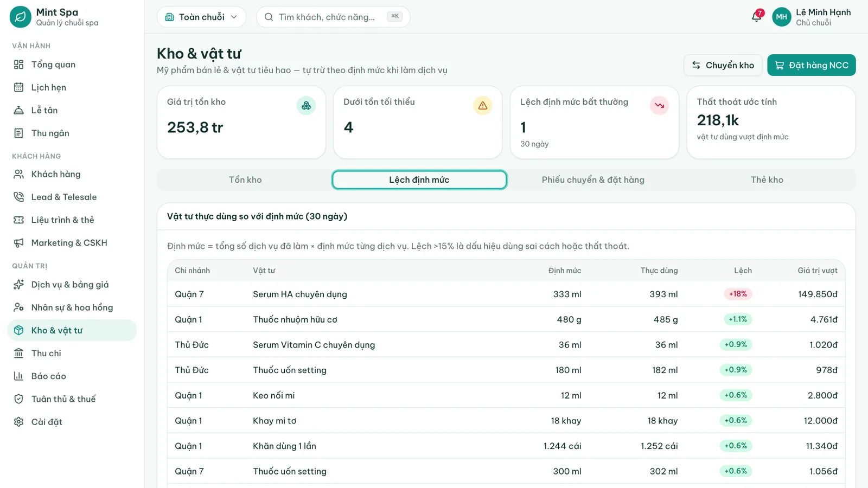This screenshot has width=868, height=488.
Task: Expand the Toàn chuỗi branch dropdown
Action: [x=201, y=17]
